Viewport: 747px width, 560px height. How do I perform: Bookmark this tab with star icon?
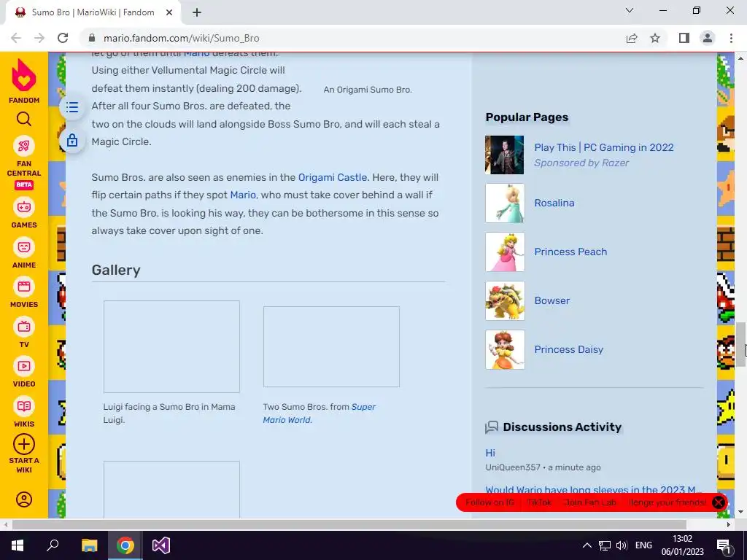[x=655, y=38]
